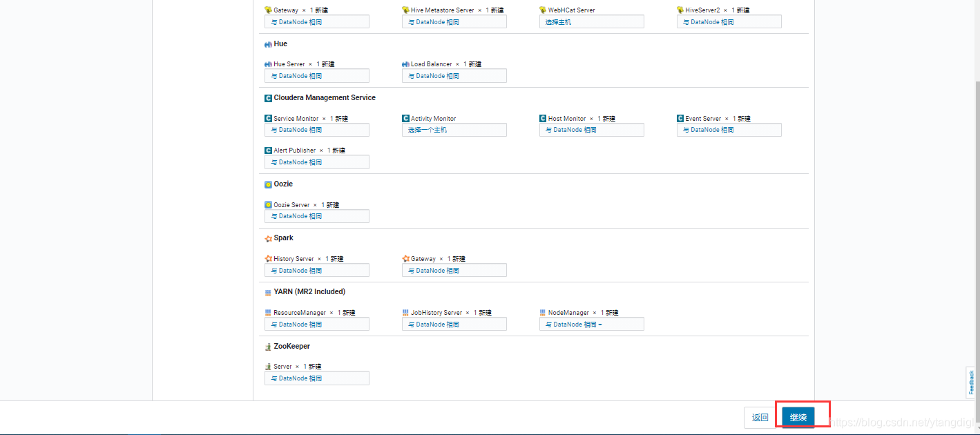
Task: Click the Alert Publisher role label
Action: coord(295,151)
